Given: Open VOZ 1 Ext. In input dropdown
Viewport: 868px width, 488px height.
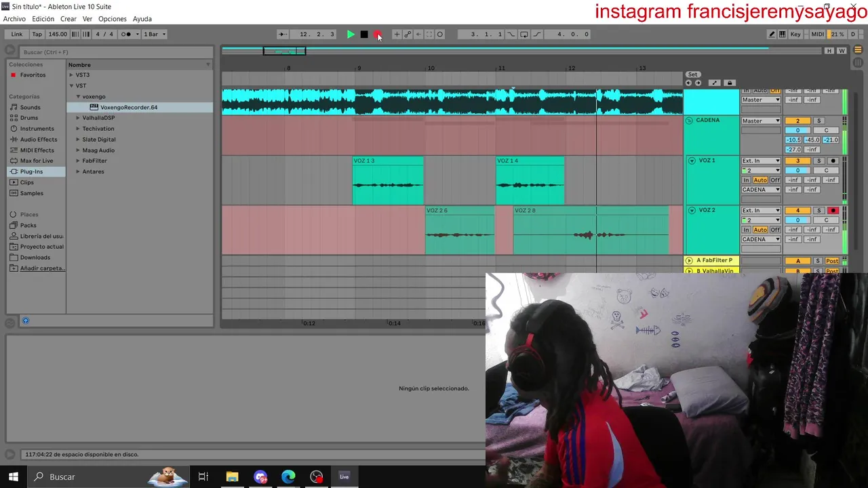Looking at the screenshot, I should 761,161.
